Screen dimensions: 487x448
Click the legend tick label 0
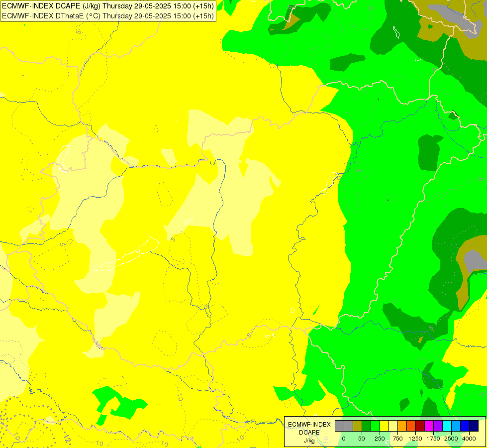pos(344,439)
